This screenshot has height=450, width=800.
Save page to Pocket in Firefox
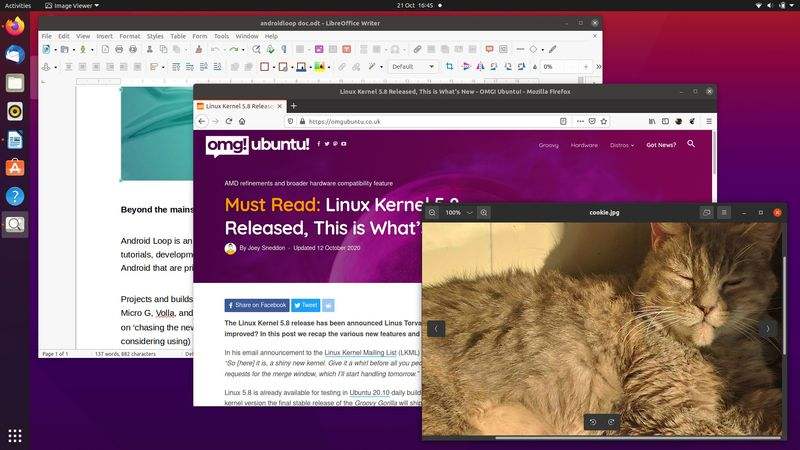coord(592,121)
